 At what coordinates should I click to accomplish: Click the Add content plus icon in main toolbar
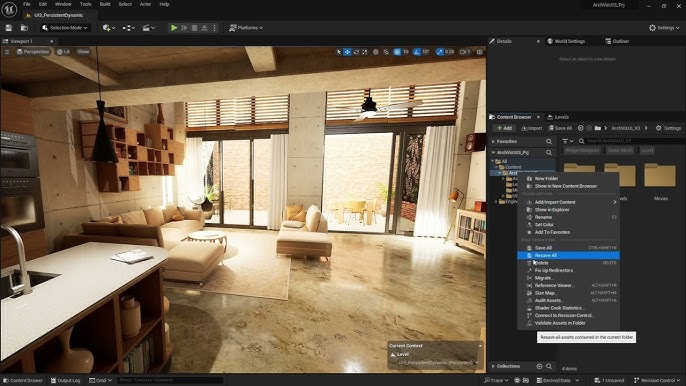click(108, 28)
